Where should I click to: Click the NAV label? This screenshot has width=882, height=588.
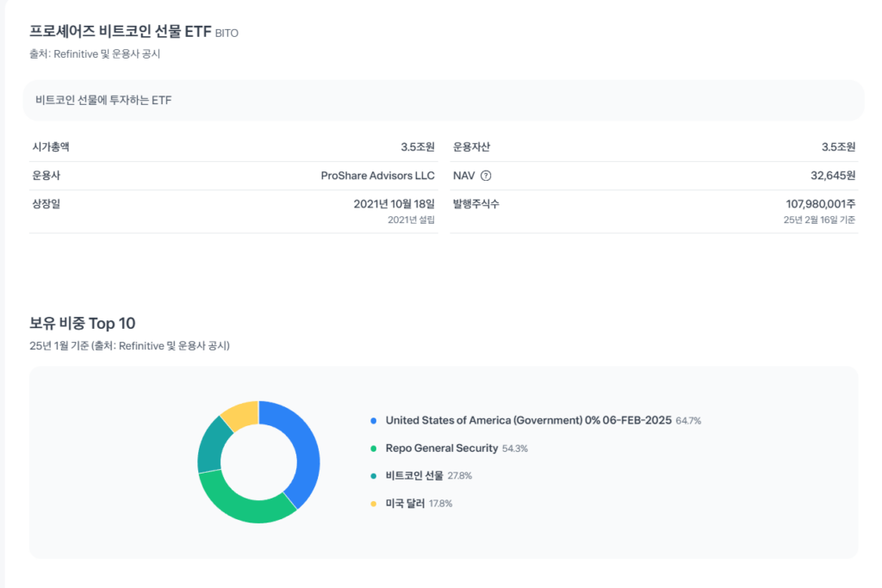(x=464, y=176)
